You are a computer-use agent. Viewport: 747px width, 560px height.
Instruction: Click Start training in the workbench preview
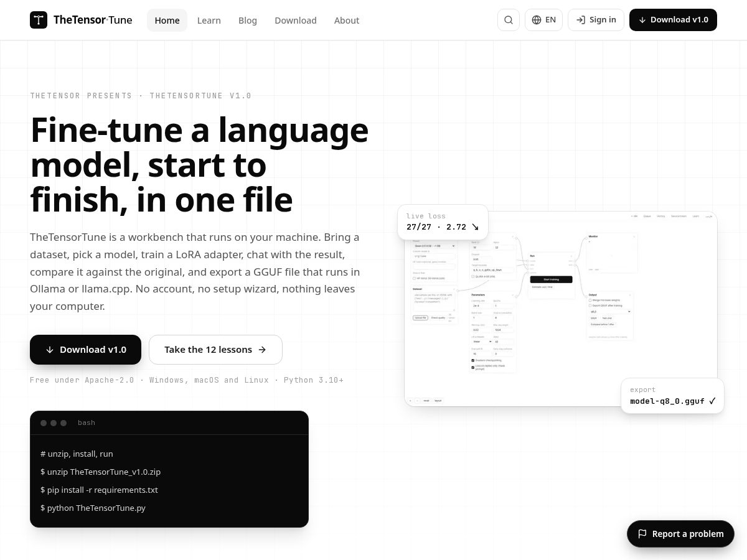(551, 279)
